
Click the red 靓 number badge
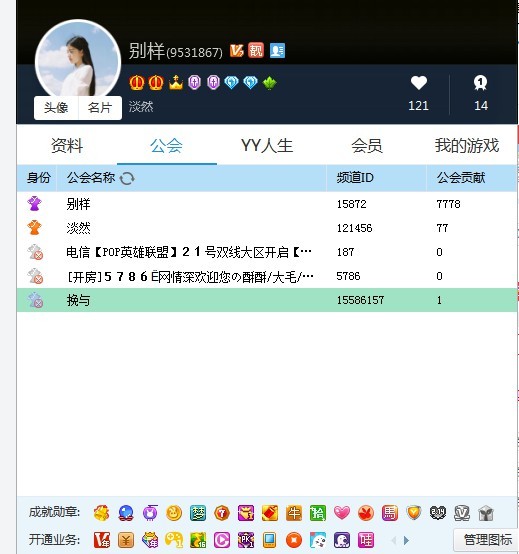(256, 50)
